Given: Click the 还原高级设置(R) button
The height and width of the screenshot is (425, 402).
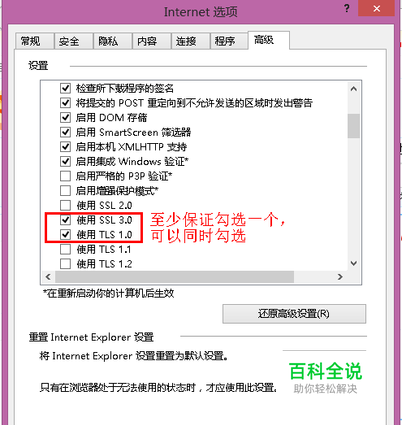Looking at the screenshot, I should click(x=294, y=314).
